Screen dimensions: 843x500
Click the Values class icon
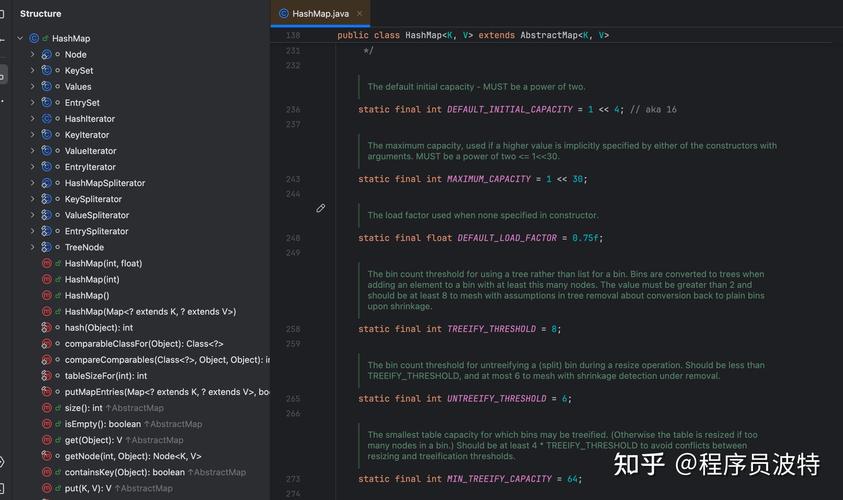(x=47, y=87)
